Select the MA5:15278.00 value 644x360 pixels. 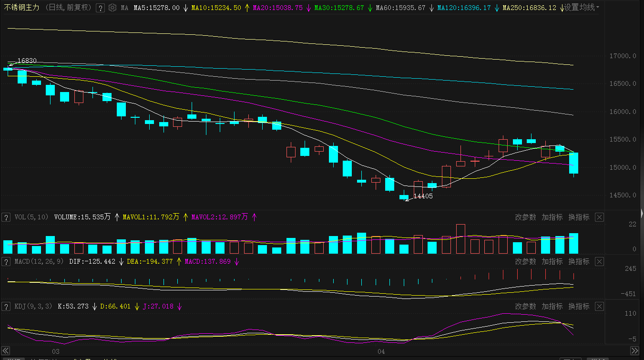click(x=157, y=8)
